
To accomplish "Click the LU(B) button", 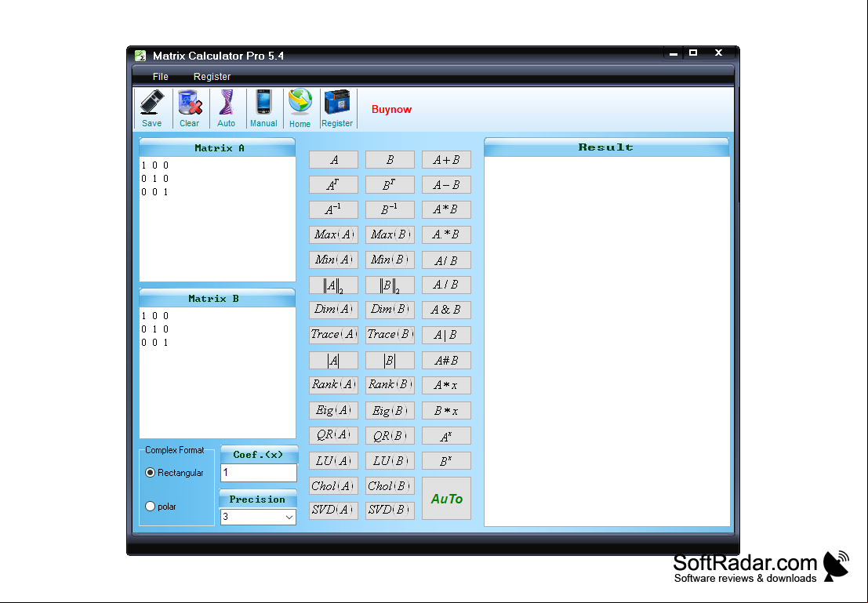I will [390, 460].
